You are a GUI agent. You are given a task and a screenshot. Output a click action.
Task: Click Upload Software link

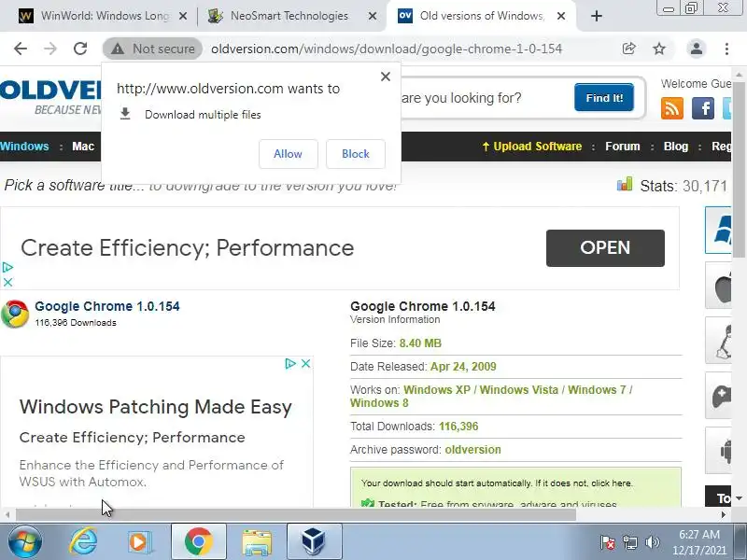coord(531,147)
